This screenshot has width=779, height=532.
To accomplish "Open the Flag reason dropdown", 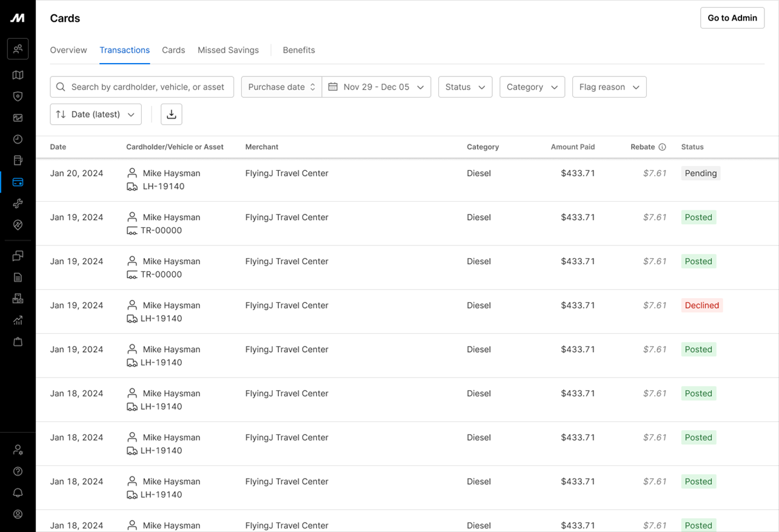I will click(609, 87).
